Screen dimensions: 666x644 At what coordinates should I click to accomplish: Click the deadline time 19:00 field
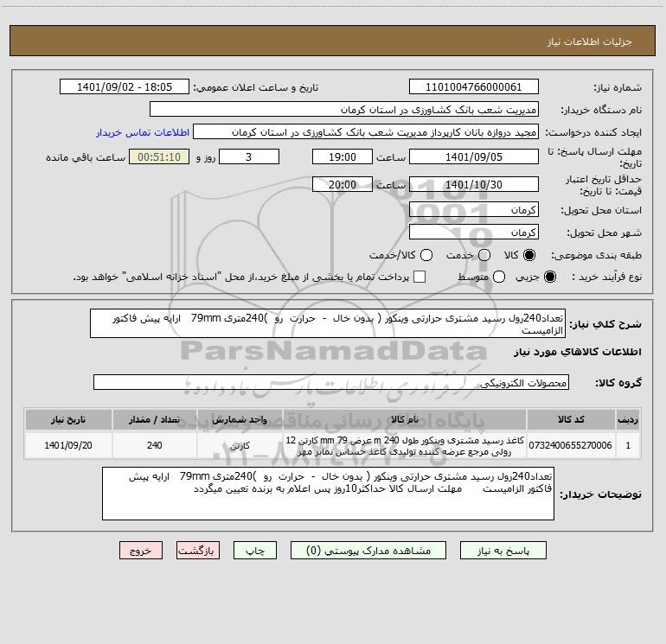pyautogui.click(x=343, y=156)
